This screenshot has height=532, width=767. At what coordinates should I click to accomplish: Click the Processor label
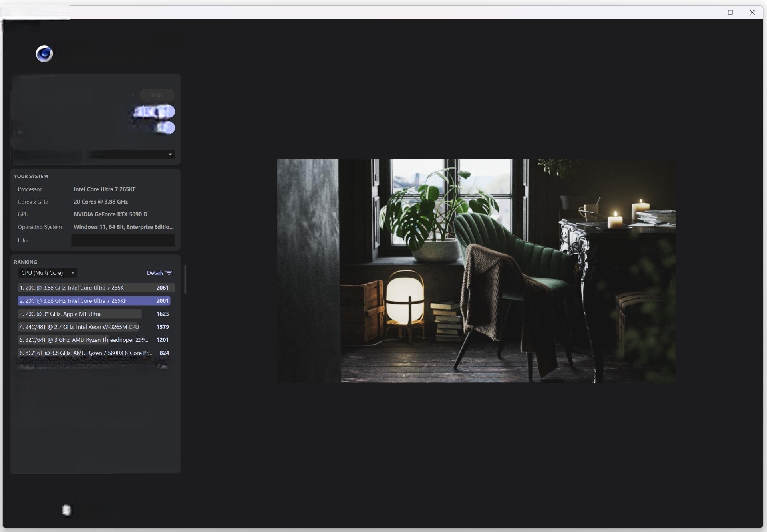click(30, 189)
